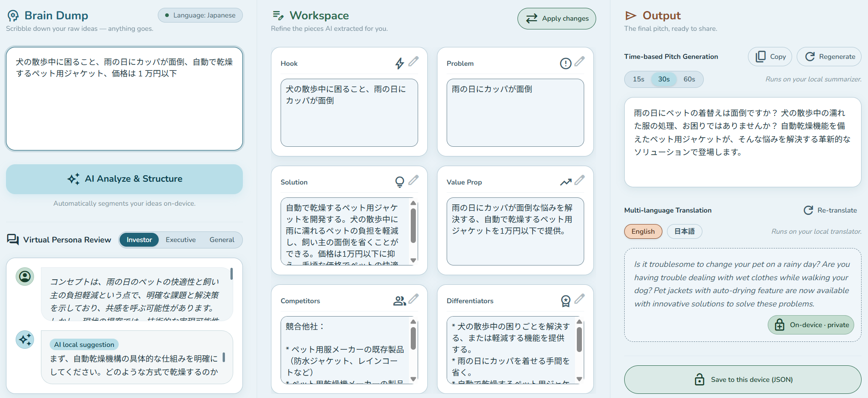Click the Competitors field scrollbar thumb

[413, 338]
